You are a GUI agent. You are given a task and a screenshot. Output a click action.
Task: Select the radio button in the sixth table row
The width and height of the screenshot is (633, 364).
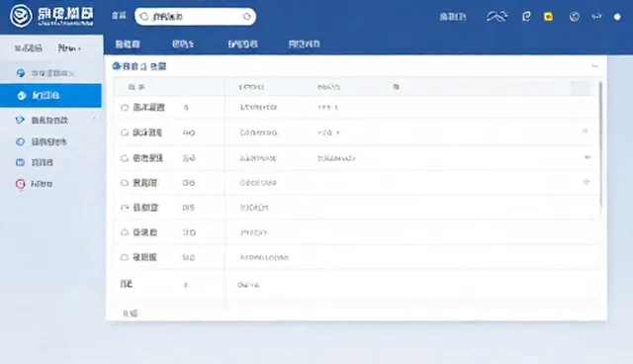point(125,232)
